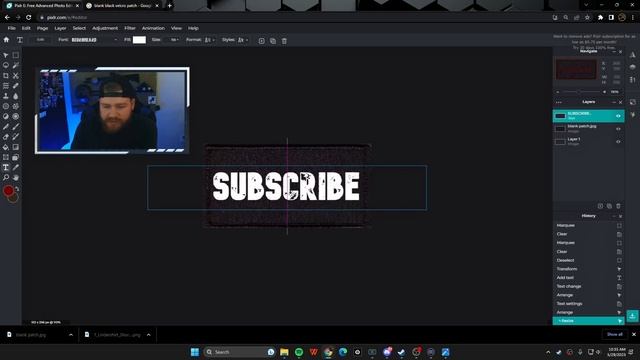Screen dimensions: 640x360
Task: Click duplicate icon in text options bar
Action: click(x=273, y=41)
